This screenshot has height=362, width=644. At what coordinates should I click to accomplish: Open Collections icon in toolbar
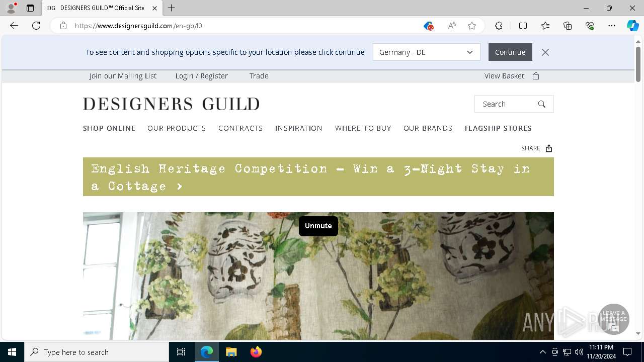pos(568,26)
